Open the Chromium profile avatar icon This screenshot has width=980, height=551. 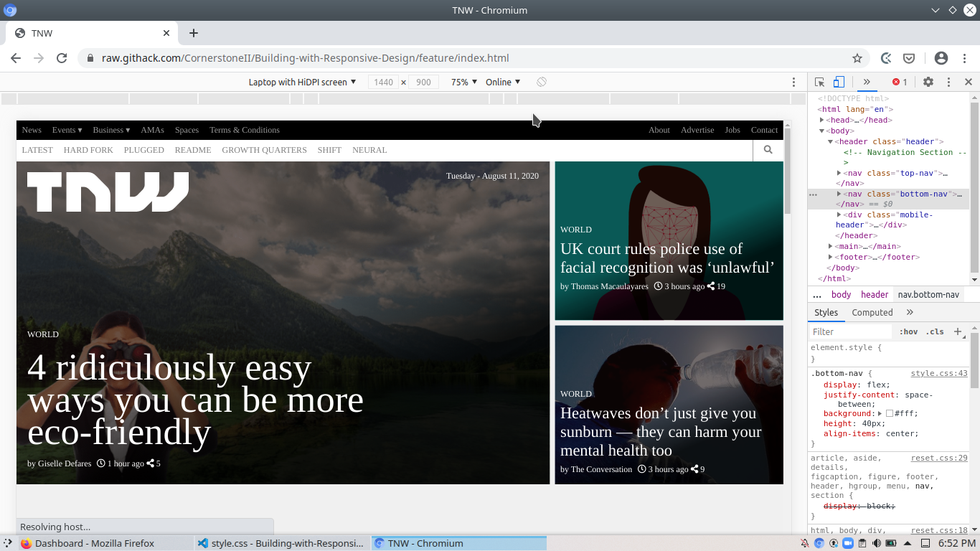[941, 58]
